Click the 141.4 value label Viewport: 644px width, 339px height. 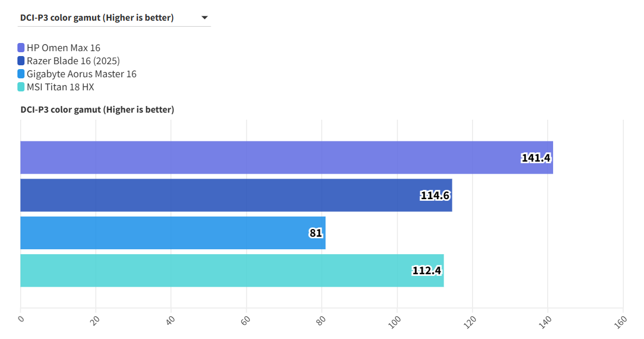[x=536, y=158]
